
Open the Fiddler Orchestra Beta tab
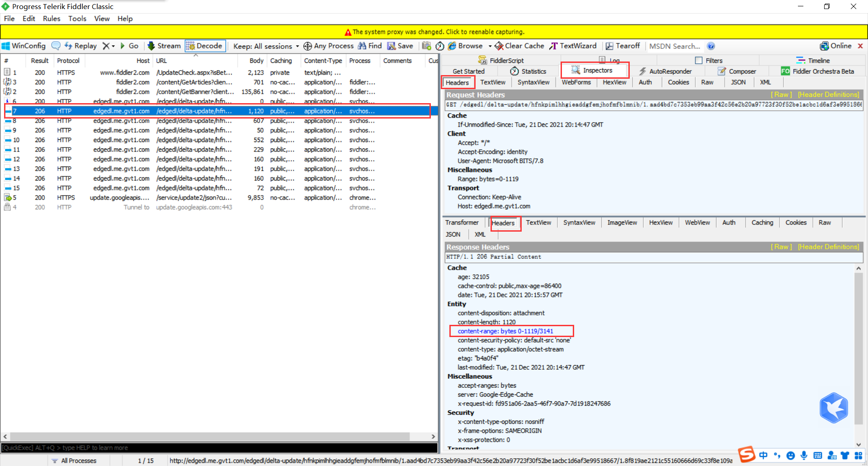pos(817,71)
